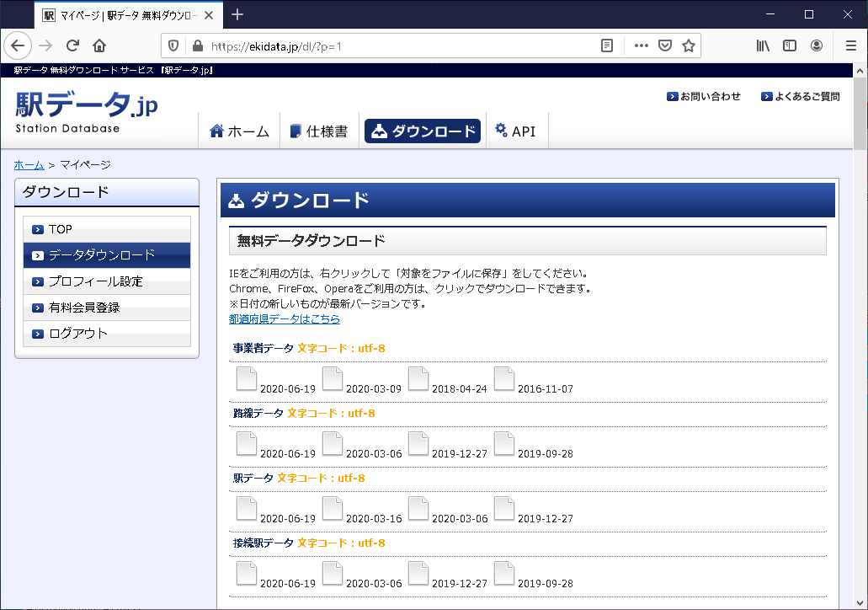
Task: Download the 路線データ file dated 2019-12-27
Action: [418, 444]
